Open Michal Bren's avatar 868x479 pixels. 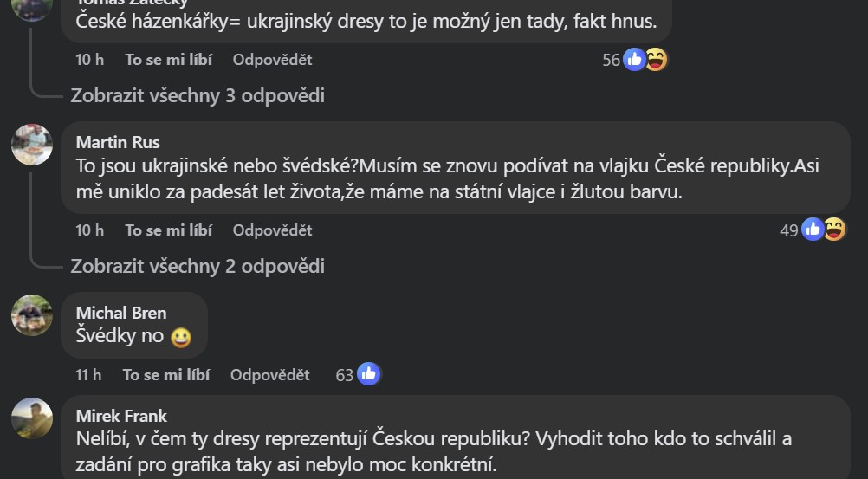pos(32,314)
